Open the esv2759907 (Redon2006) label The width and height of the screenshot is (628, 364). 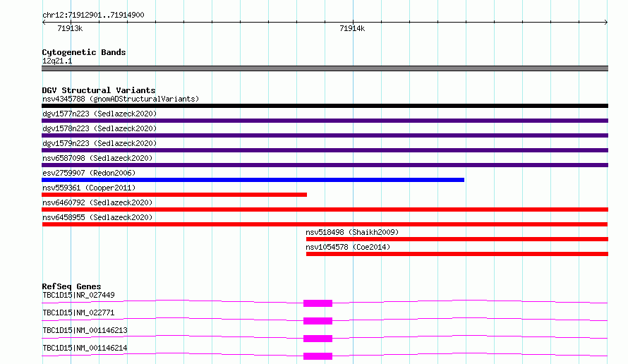tap(89, 173)
